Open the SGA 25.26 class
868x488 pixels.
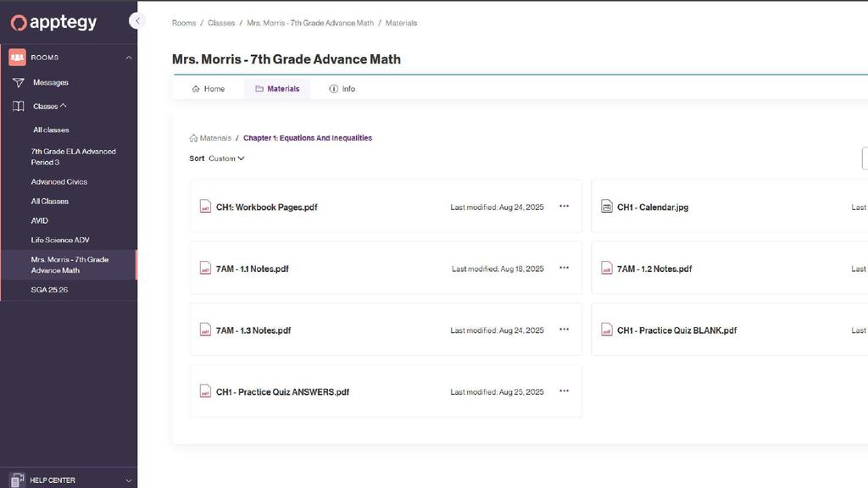pos(49,290)
